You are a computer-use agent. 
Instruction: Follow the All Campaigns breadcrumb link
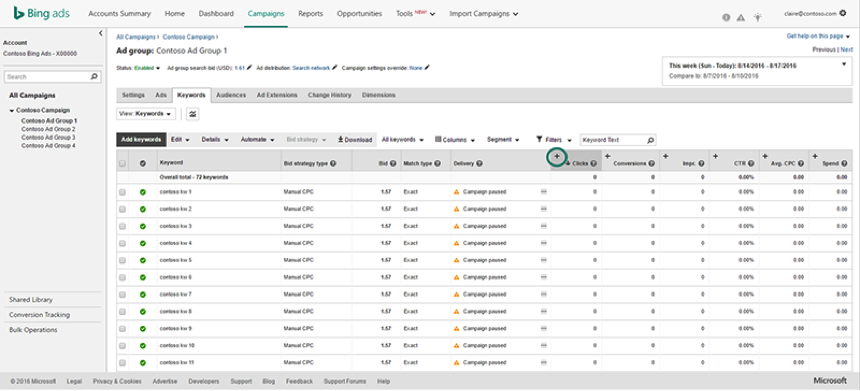pyautogui.click(x=136, y=37)
